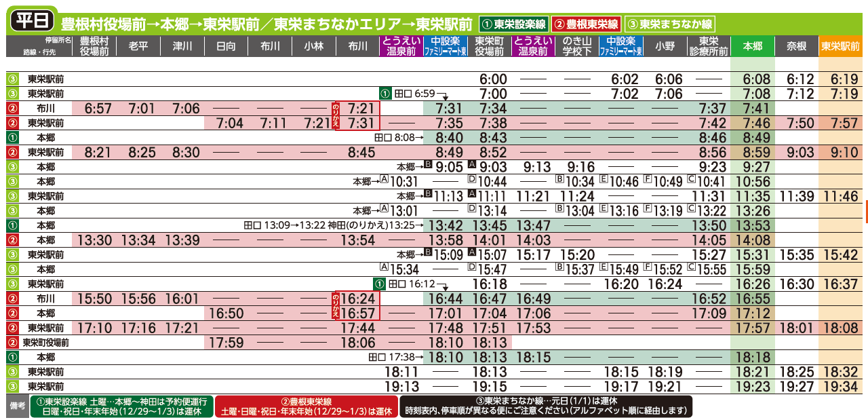
Task: Click the 備考 remarks label
Action: [x=16, y=406]
